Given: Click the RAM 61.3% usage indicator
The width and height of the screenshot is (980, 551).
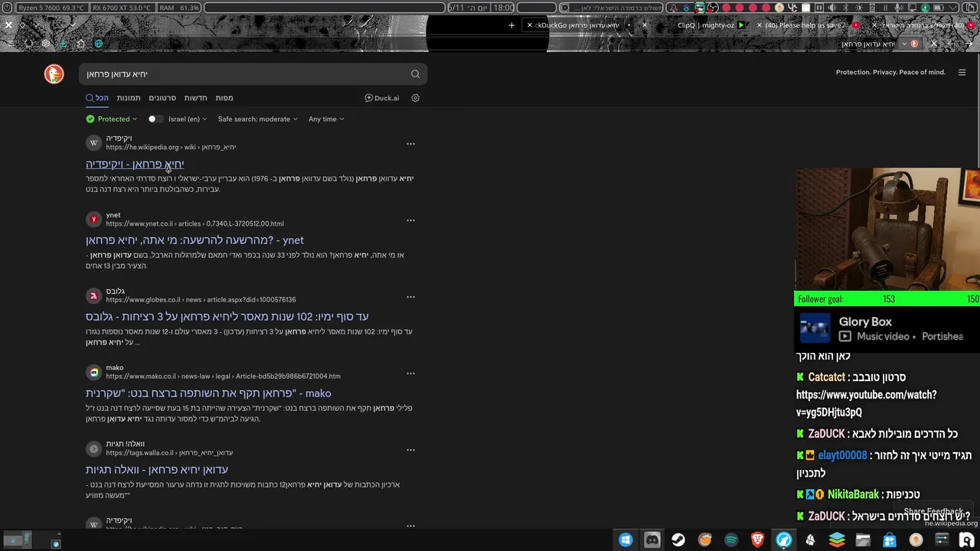Looking at the screenshot, I should coord(178,8).
